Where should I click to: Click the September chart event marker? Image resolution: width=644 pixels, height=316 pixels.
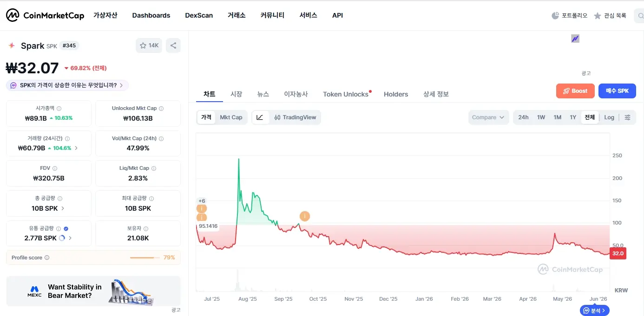coord(305,216)
